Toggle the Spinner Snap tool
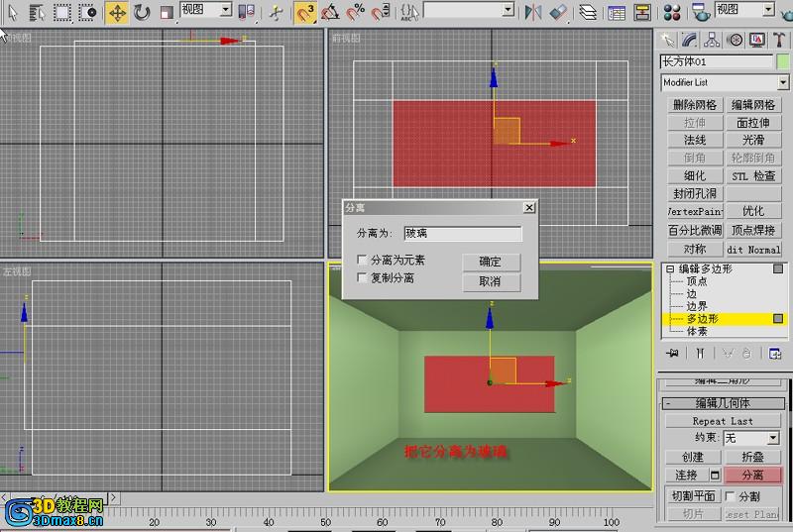The width and height of the screenshot is (793, 532). [381, 12]
